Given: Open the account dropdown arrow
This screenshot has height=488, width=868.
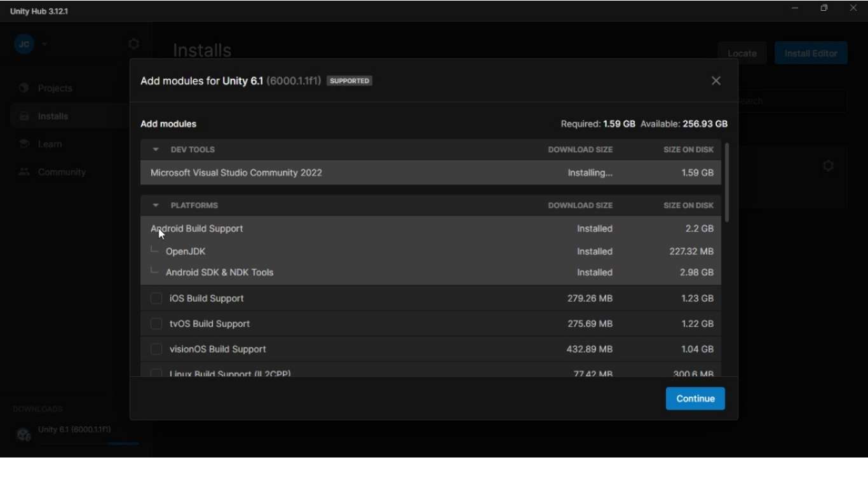Looking at the screenshot, I should pos(44,44).
